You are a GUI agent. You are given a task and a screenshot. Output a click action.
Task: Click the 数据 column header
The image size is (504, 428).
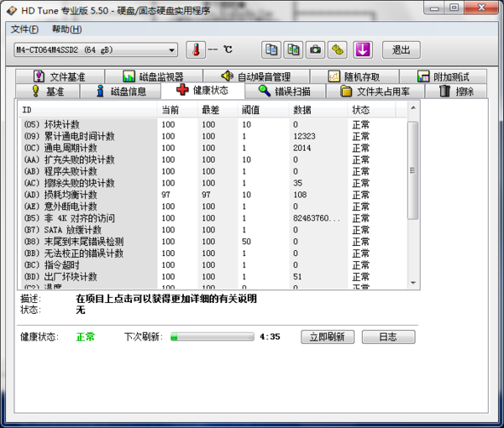click(318, 110)
